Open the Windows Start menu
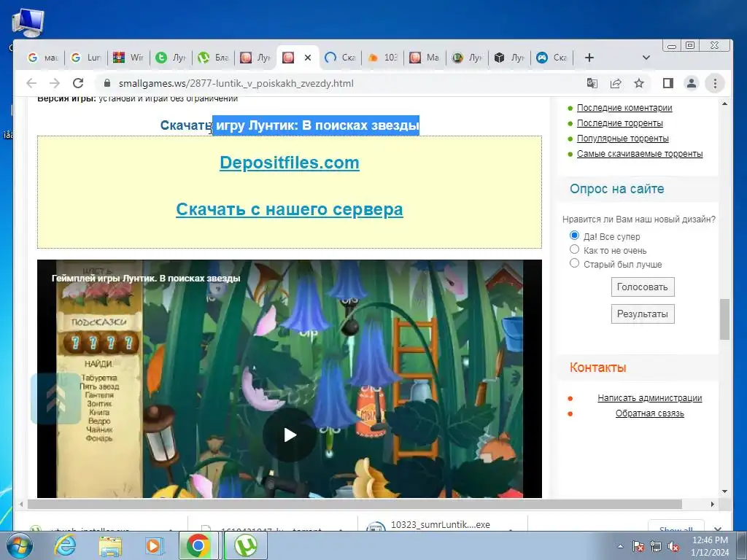This screenshot has width=747, height=560. point(20,545)
